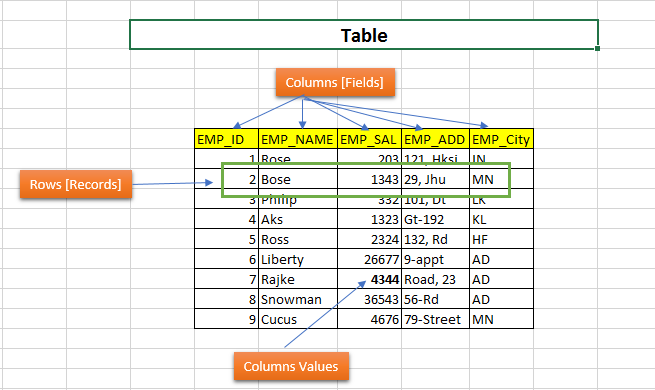Select city cell "KL"

point(501,219)
